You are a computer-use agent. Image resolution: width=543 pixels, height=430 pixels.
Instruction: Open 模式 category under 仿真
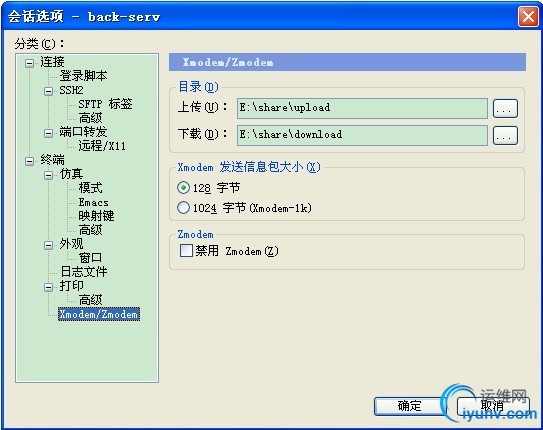pyautogui.click(x=90, y=188)
